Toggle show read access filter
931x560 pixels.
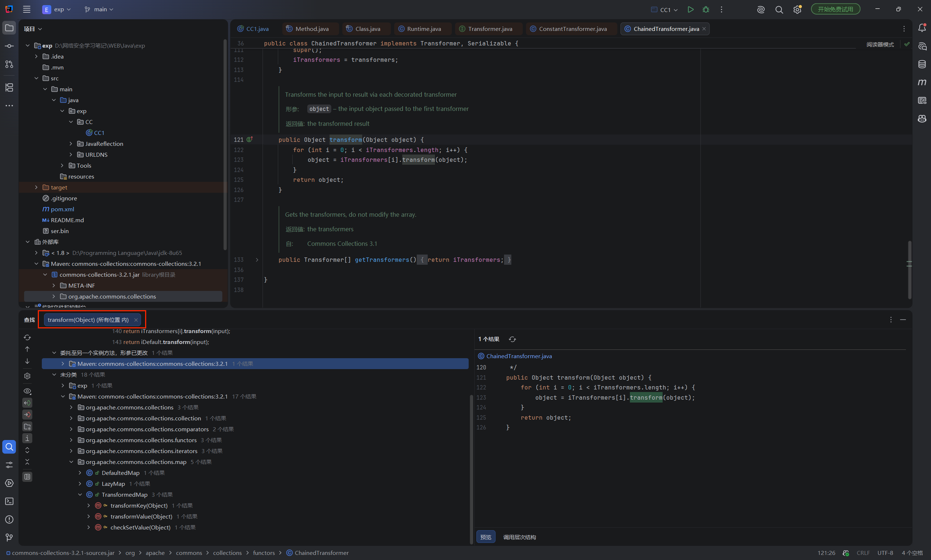[x=27, y=403]
